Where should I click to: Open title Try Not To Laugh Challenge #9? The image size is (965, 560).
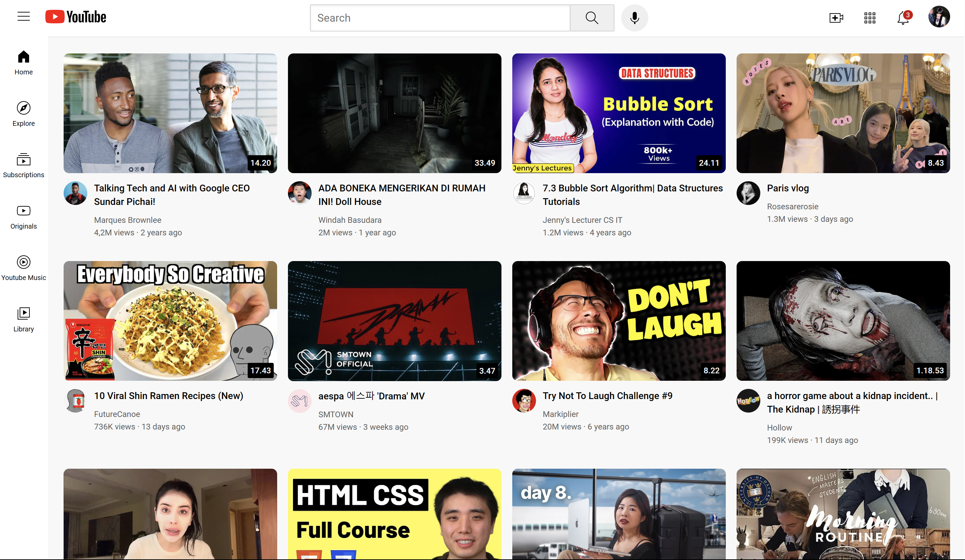click(607, 396)
